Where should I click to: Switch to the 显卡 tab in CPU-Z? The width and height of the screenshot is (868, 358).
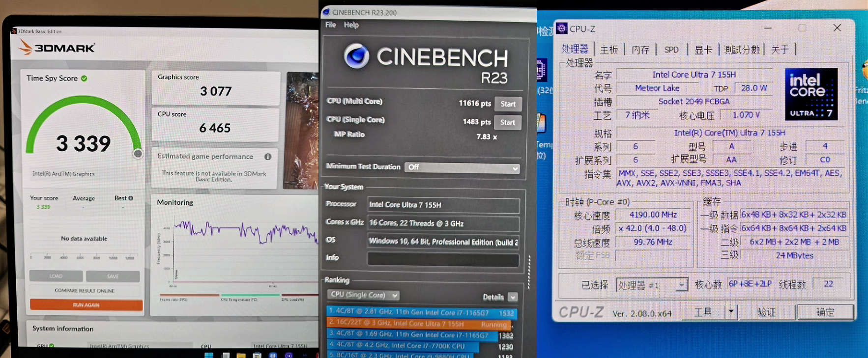[x=703, y=50]
